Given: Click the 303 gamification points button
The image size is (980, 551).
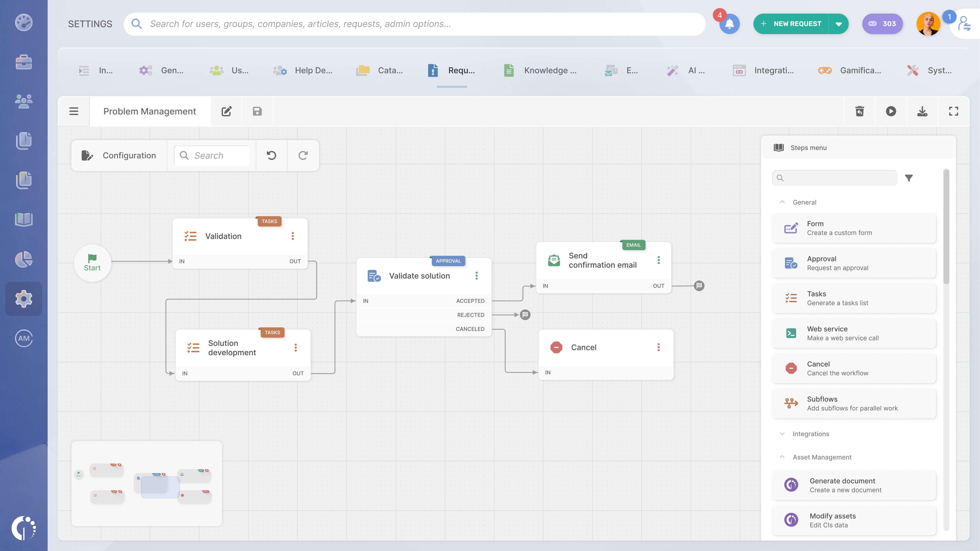Looking at the screenshot, I should (882, 24).
